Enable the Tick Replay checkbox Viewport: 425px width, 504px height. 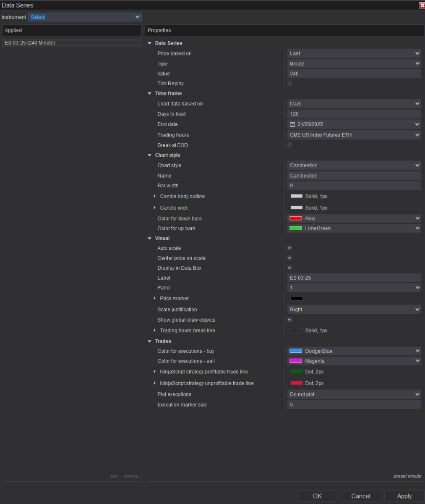[x=289, y=83]
